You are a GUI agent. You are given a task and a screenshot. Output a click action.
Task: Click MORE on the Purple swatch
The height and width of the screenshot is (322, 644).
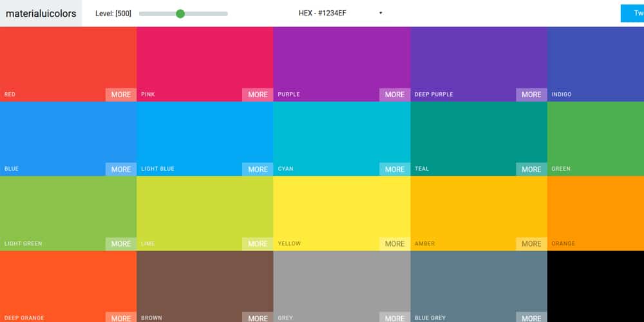pos(395,95)
